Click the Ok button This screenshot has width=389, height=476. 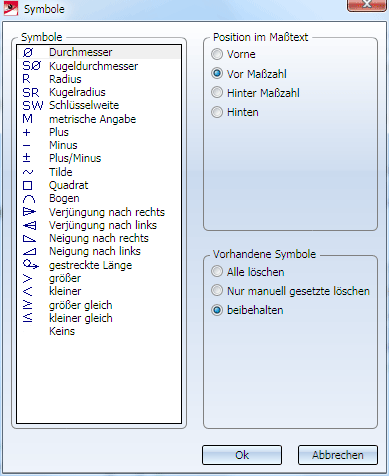[242, 455]
